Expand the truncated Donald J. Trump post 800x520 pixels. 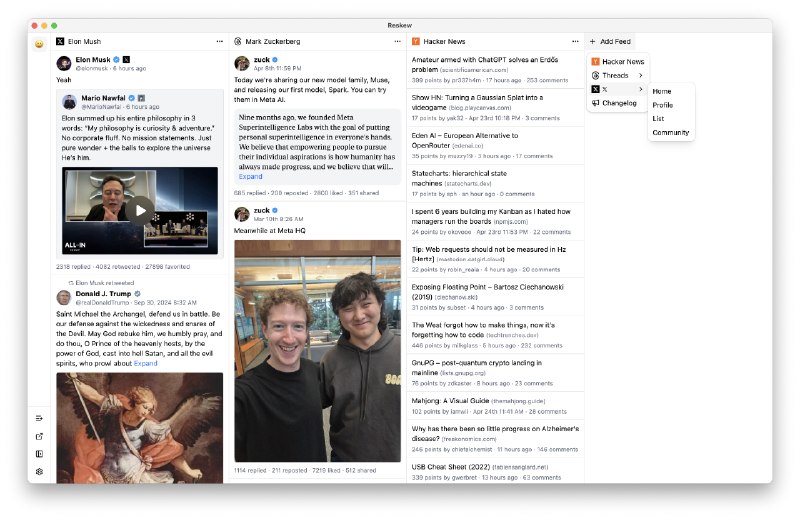click(x=145, y=363)
